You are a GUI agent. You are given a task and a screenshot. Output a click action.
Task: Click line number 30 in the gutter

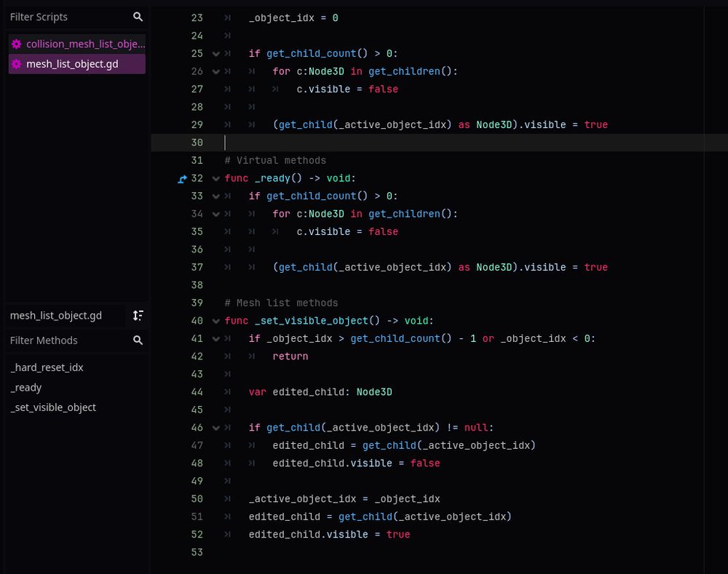(x=197, y=143)
